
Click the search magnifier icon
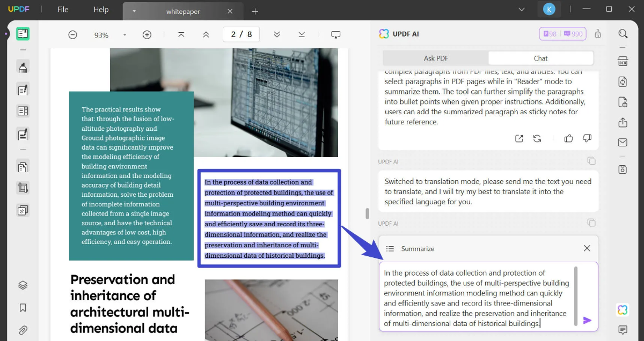[623, 34]
